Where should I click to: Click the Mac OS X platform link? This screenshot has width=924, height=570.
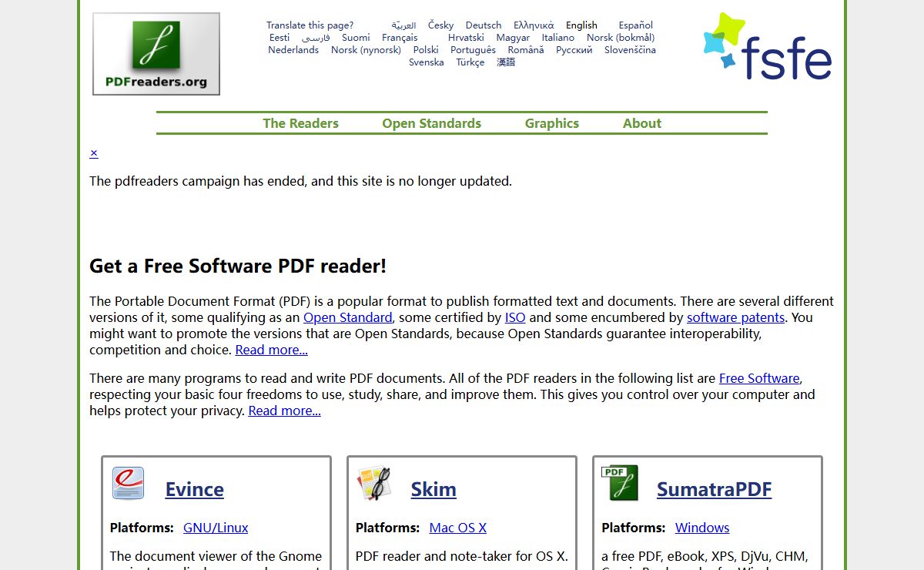pos(458,528)
